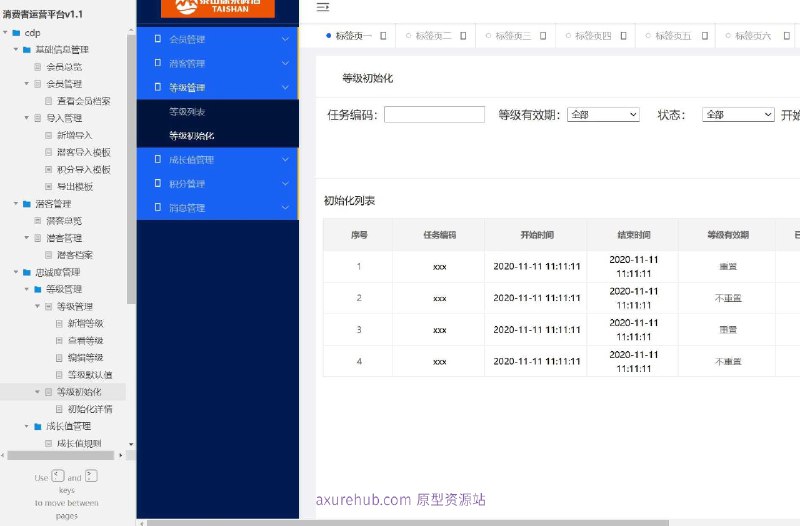Expand 消息管理 chevron in blue menu
The height and width of the screenshot is (526, 800).
tap(285, 207)
